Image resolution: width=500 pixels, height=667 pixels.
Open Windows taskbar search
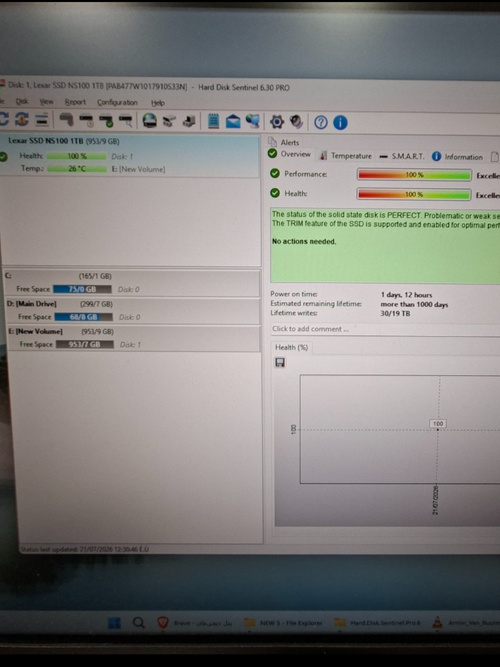138,623
